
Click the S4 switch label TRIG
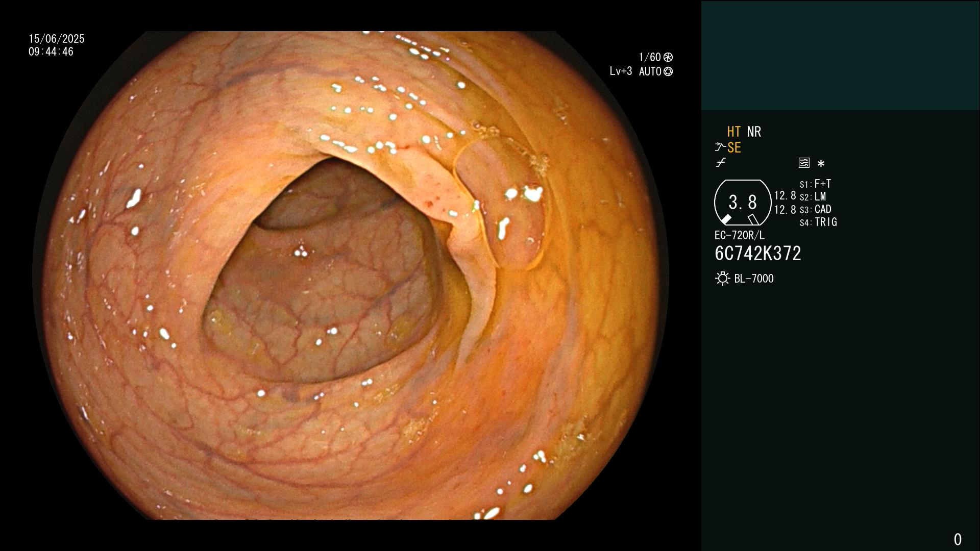826,222
